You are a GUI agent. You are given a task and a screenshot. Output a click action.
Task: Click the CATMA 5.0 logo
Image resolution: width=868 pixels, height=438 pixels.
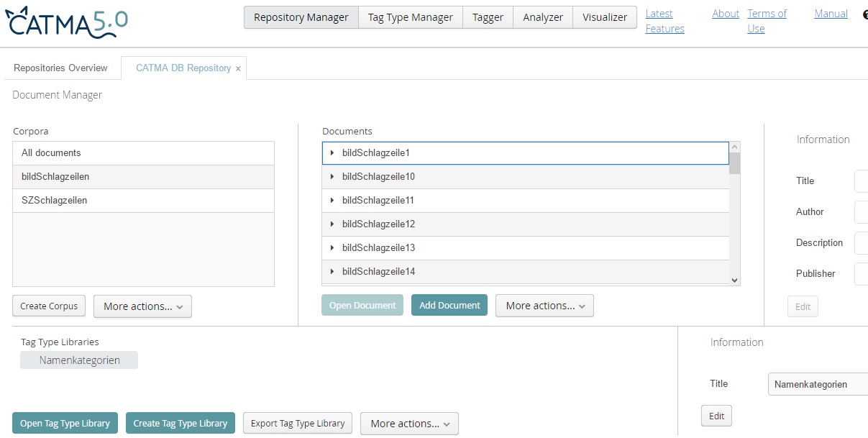67,22
